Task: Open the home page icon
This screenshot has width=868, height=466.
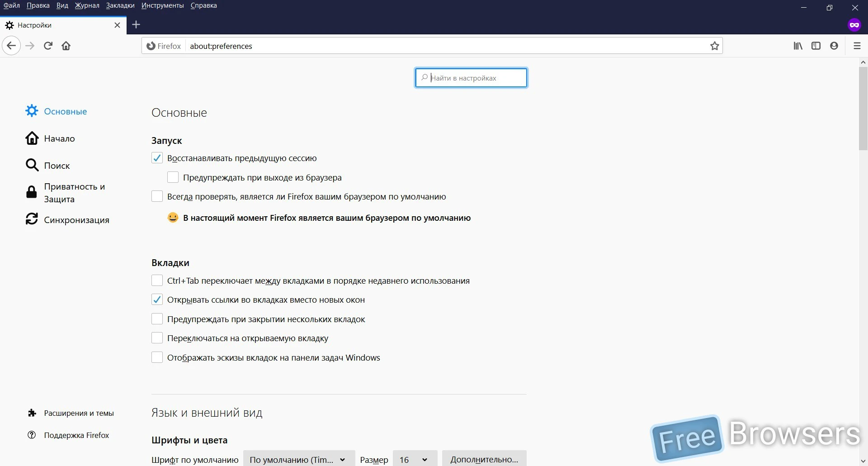Action: pos(66,46)
